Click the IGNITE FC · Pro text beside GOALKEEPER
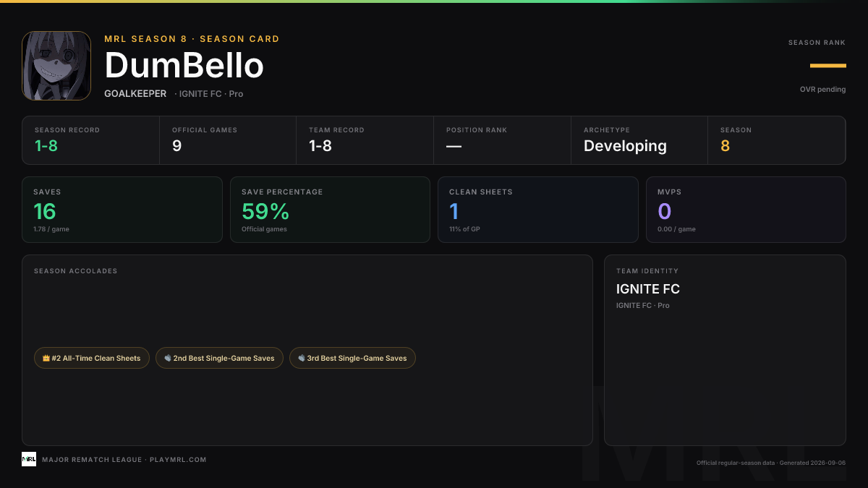868x488 pixels. click(x=209, y=94)
